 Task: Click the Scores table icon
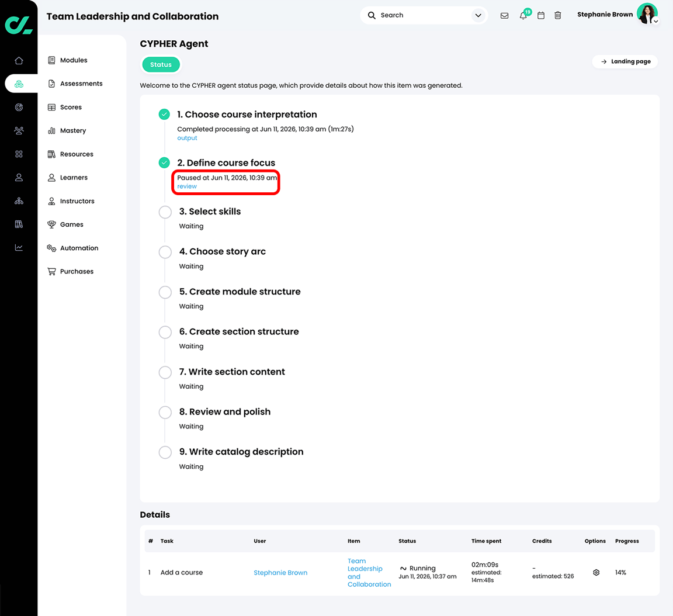[x=51, y=108]
